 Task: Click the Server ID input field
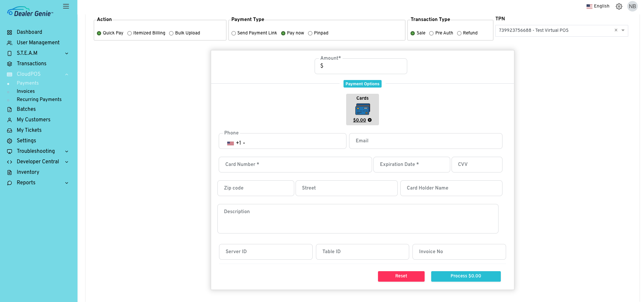(266, 252)
